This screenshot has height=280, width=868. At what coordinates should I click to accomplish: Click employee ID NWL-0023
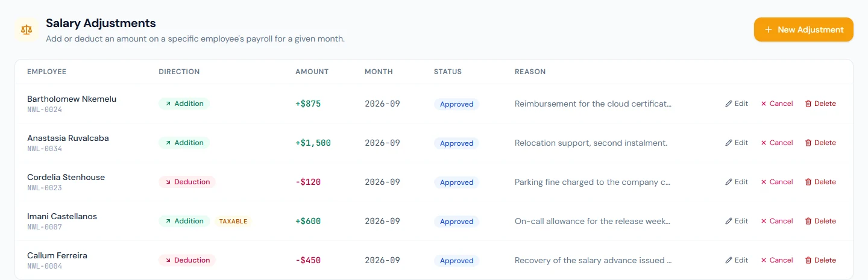45,188
